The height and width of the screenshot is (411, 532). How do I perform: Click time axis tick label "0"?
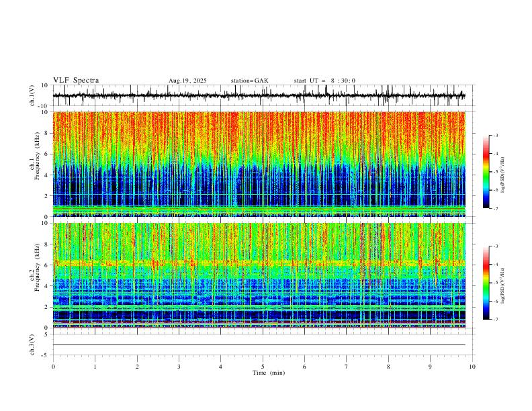click(x=53, y=367)
